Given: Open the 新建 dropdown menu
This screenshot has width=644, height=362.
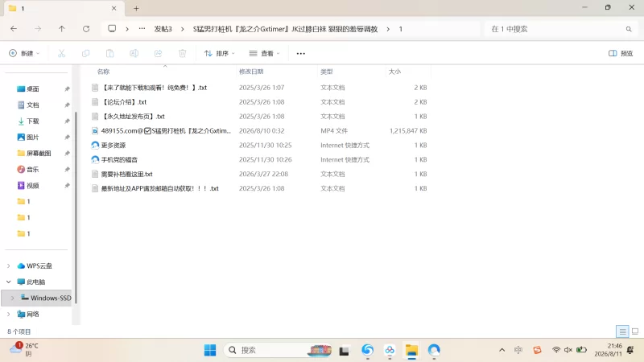Looking at the screenshot, I should pyautogui.click(x=24, y=53).
